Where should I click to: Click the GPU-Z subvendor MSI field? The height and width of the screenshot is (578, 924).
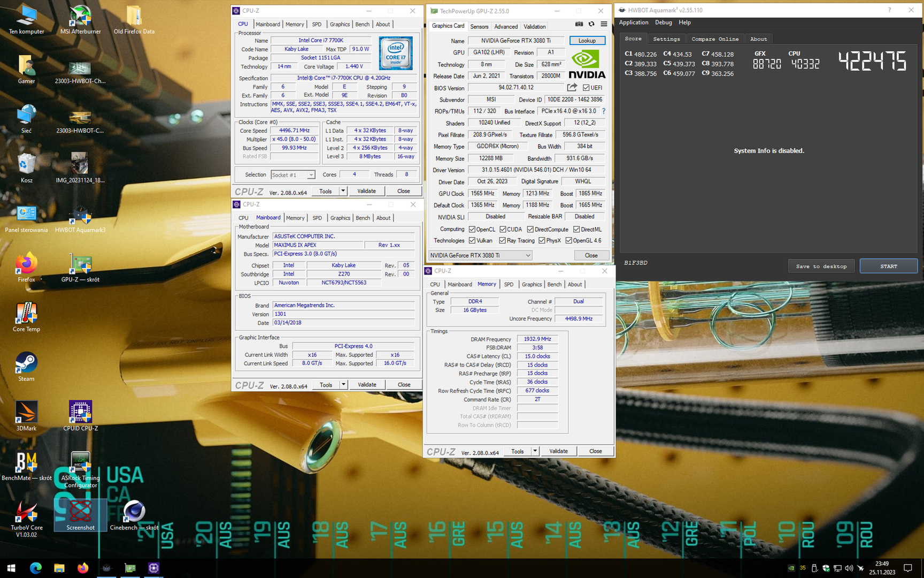point(491,100)
